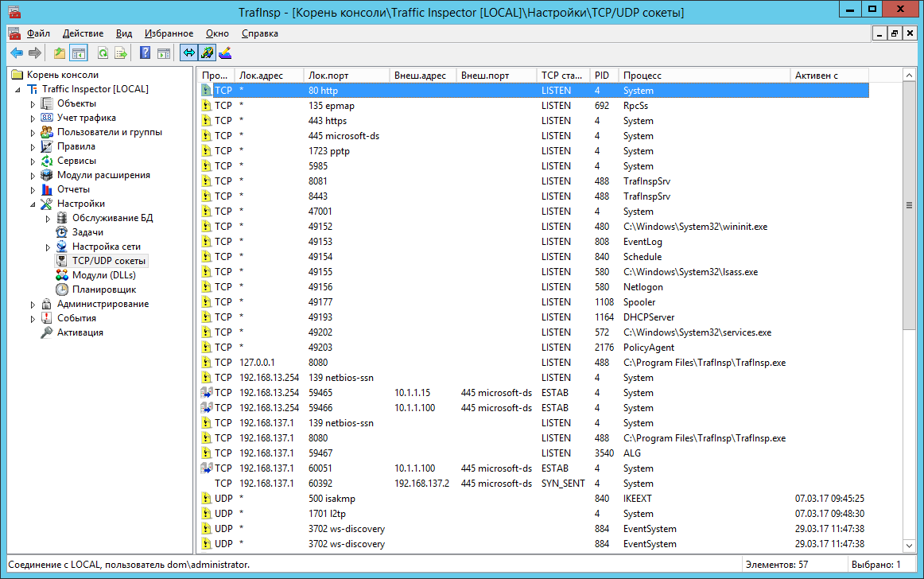Select the SYN_SENT connection row
924x579 pixels.
[534, 484]
